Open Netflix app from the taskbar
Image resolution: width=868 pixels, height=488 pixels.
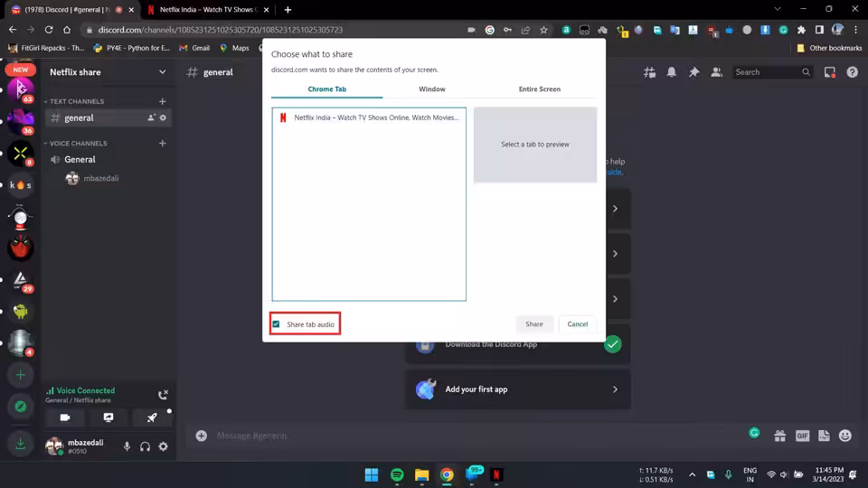pyautogui.click(x=496, y=474)
